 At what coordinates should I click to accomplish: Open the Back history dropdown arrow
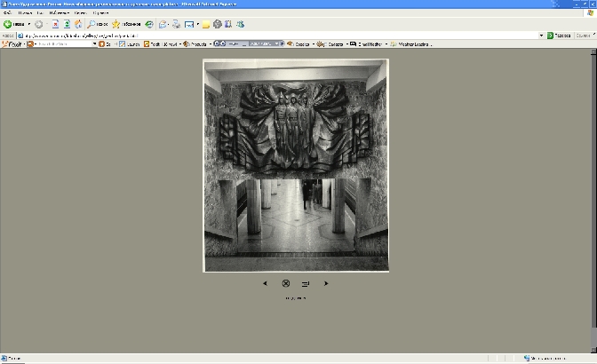pos(29,24)
